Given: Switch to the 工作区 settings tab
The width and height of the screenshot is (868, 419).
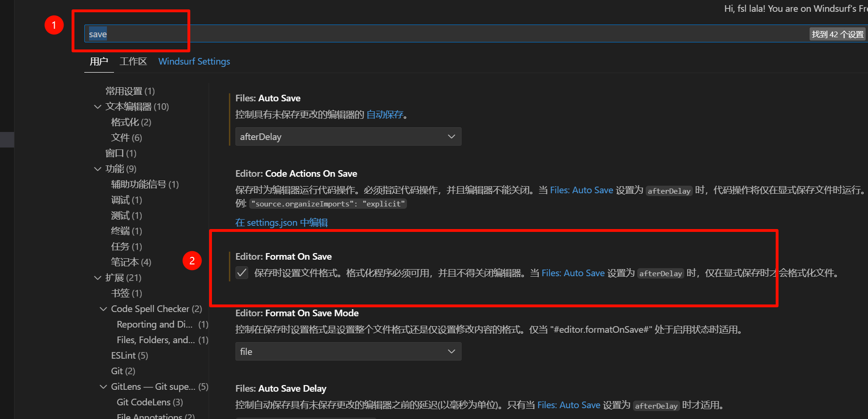Looking at the screenshot, I should (x=133, y=62).
